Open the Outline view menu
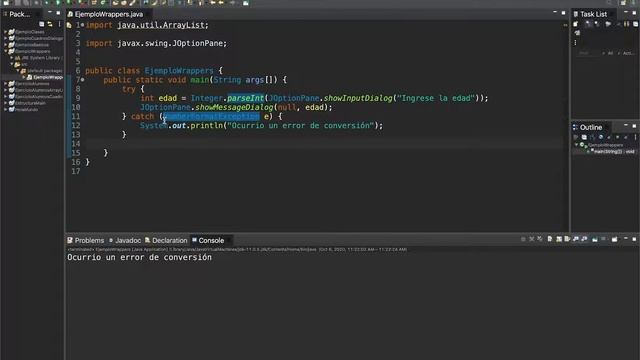 coord(635,138)
